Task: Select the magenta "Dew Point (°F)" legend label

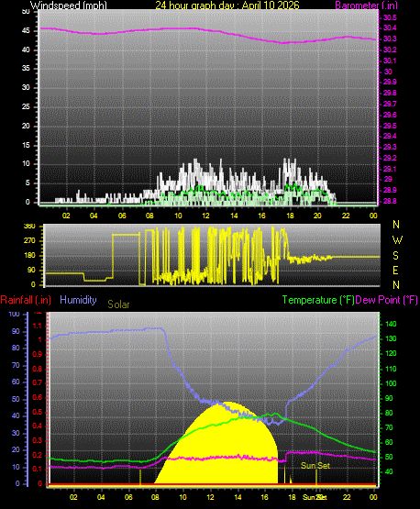Action: [x=386, y=300]
